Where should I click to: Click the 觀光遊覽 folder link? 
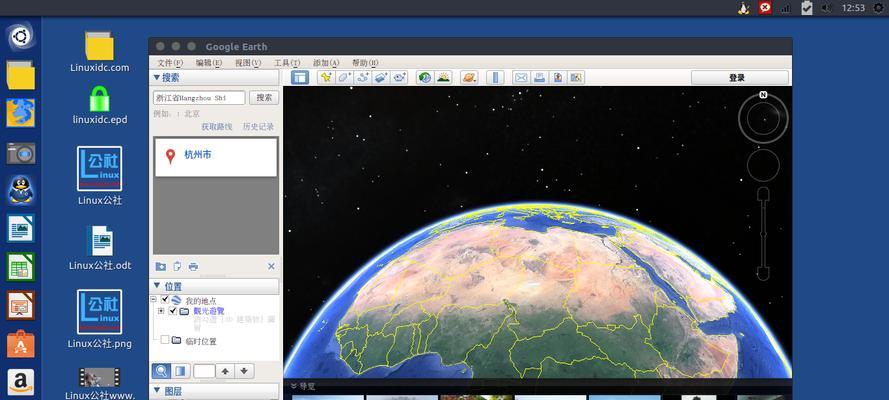coord(209,311)
